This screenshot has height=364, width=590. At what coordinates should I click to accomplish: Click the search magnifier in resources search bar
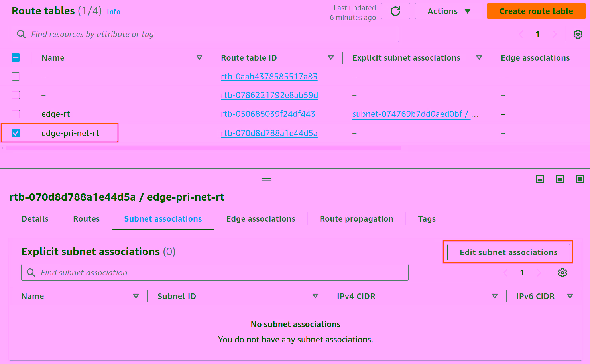coord(21,34)
